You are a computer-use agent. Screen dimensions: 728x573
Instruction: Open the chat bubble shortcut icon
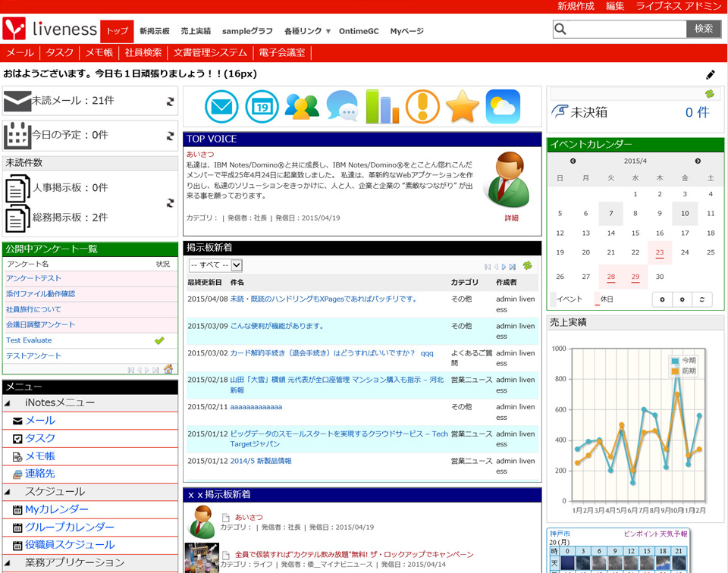342,106
